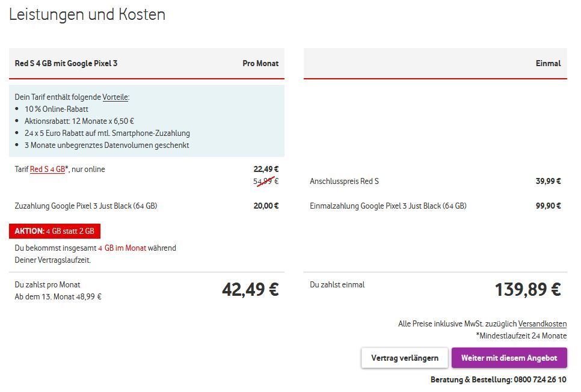Click the Weiter mit diesem Angebot button
Image resolution: width=581 pixels, height=392 pixels.
[509, 358]
